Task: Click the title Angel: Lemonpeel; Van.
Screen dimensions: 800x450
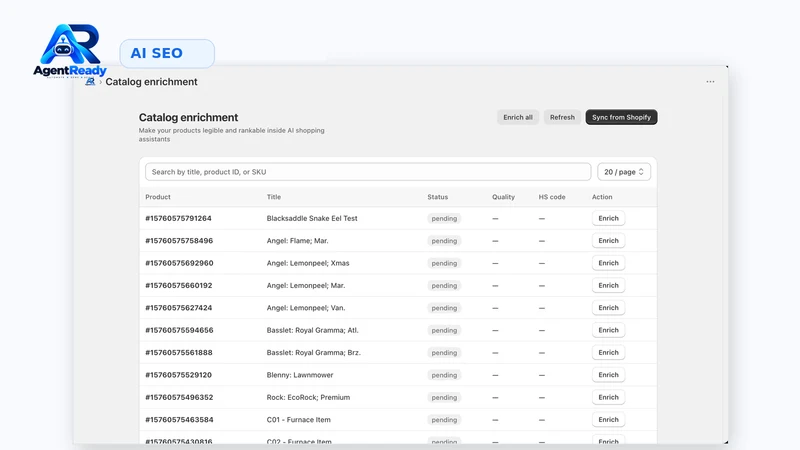Action: 306,308
